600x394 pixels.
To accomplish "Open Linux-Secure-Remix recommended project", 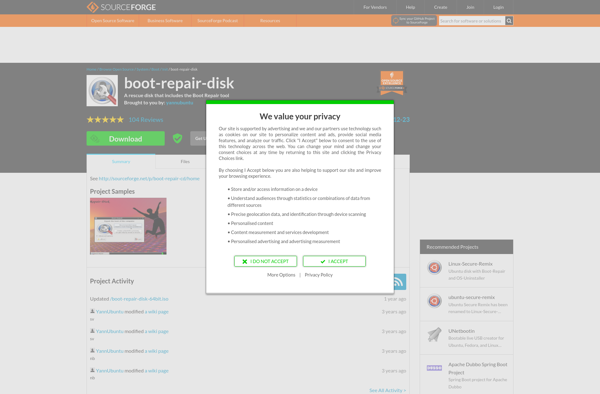I will click(x=470, y=264).
